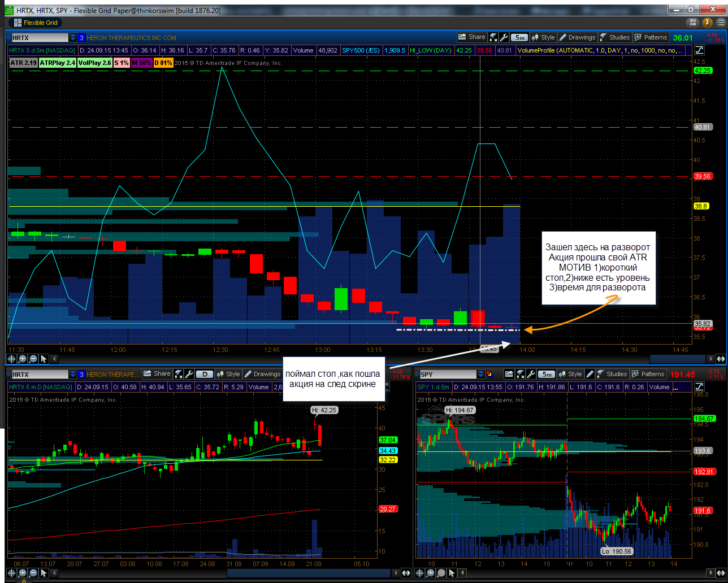Click the cyan 34.43 moving average bubble
Screen dimensions: 728x583
pyautogui.click(x=388, y=450)
